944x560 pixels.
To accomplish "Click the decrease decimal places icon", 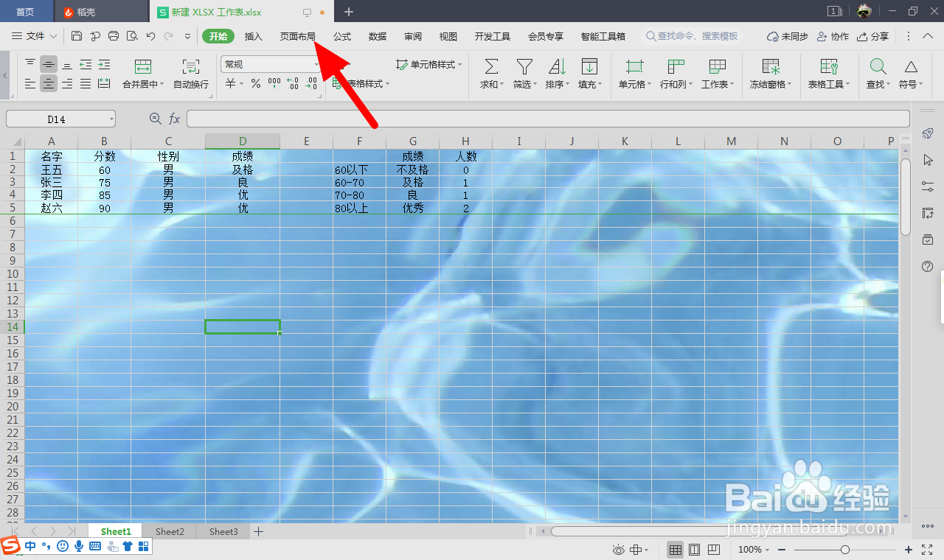I will (x=312, y=84).
